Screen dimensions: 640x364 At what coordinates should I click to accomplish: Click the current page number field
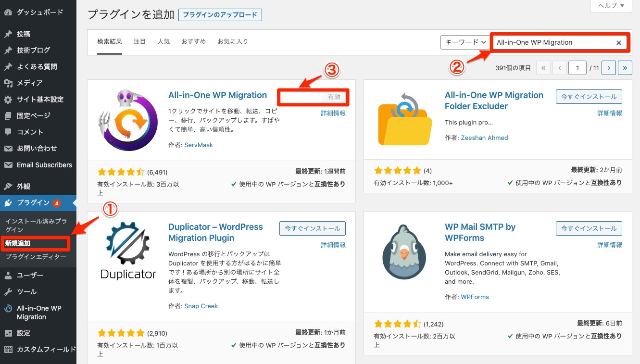pyautogui.click(x=577, y=68)
